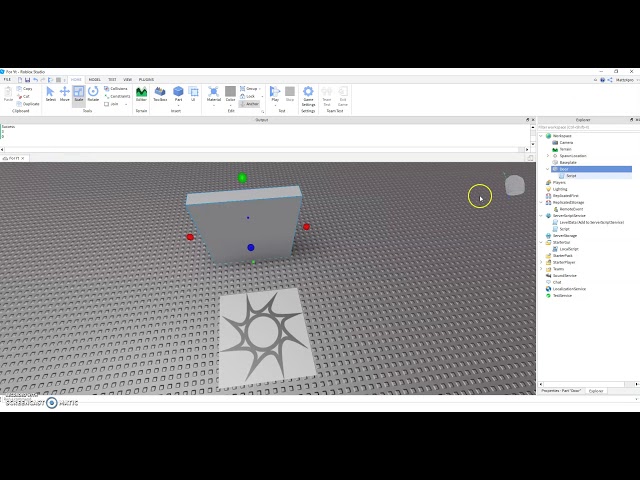Open Game Settings
Viewport: 640px width, 480px height.
[x=308, y=96]
